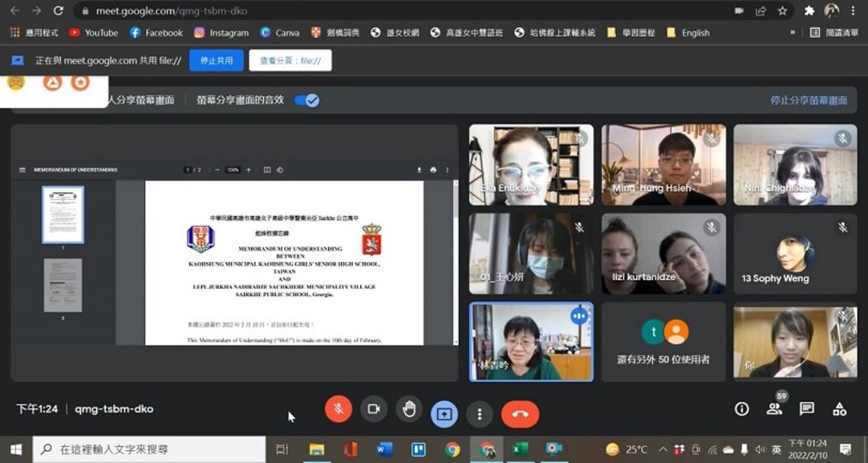868x463 pixels.
Task: Open Word from the taskbar
Action: coord(385,449)
